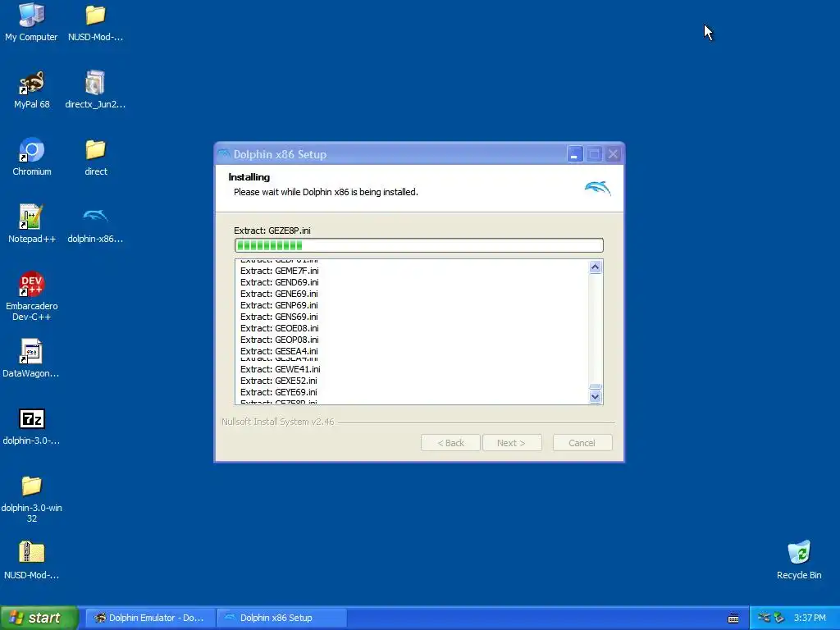Click the keyboard icon in the taskbar

733,619
